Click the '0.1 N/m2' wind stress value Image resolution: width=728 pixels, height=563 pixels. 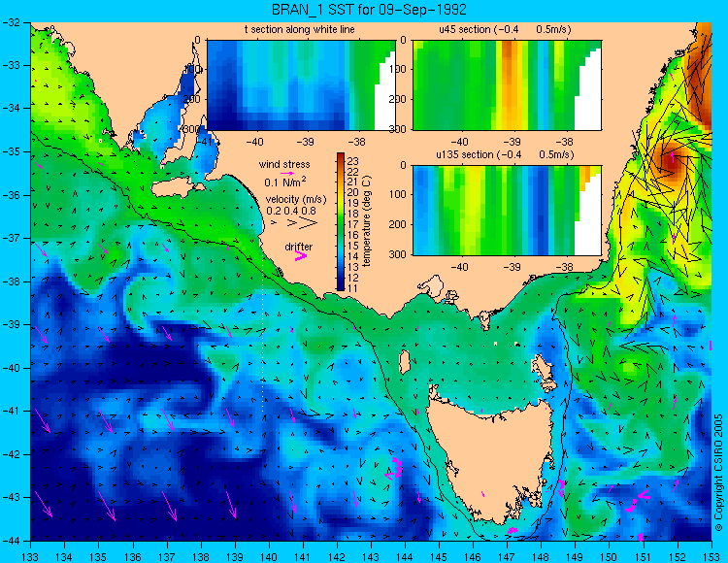point(285,182)
